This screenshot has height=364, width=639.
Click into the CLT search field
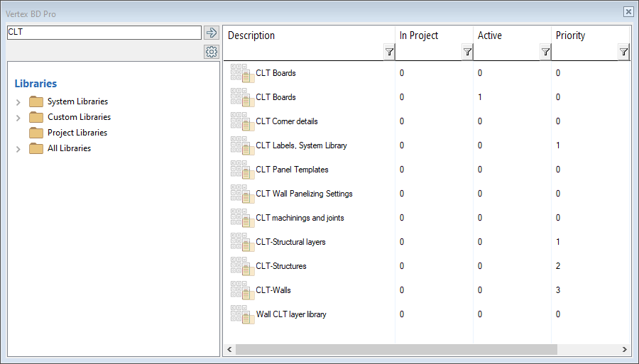[x=104, y=33]
